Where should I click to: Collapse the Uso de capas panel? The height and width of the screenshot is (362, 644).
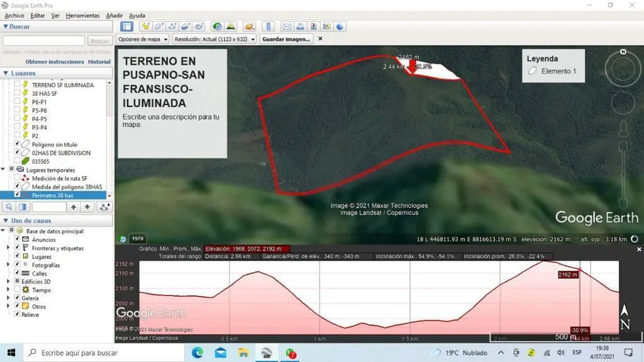pyautogui.click(x=6, y=220)
